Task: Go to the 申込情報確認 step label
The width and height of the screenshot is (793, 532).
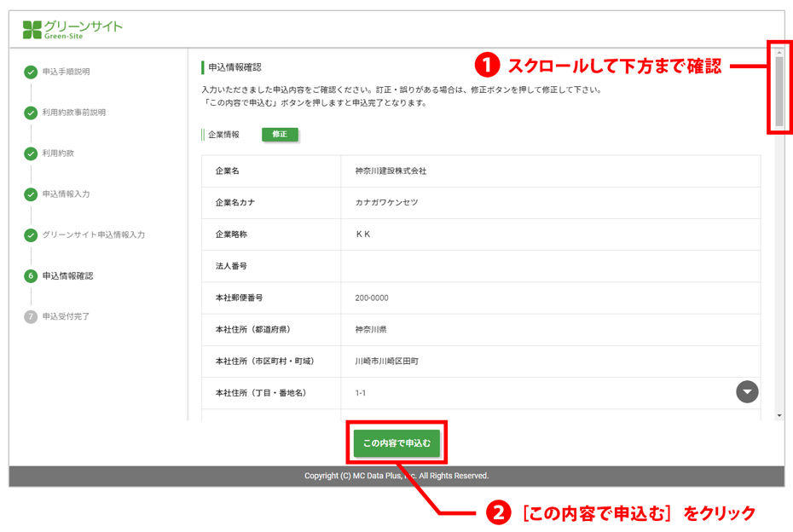Action: (67, 276)
